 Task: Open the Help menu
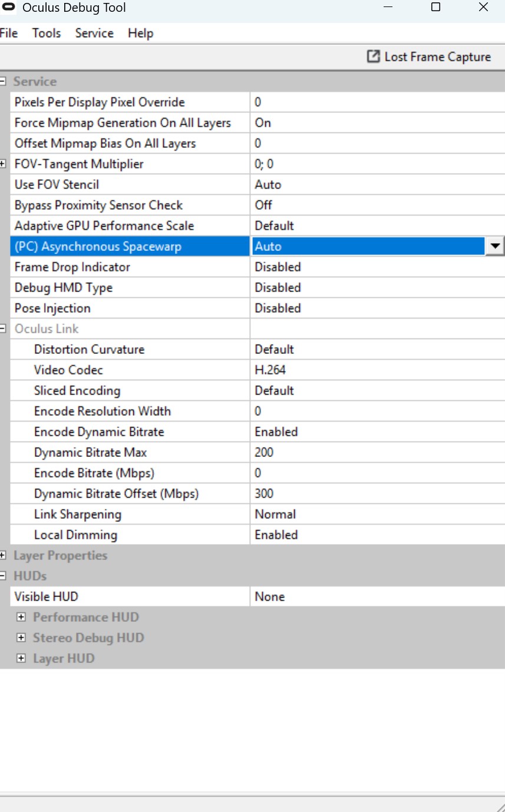coord(140,33)
